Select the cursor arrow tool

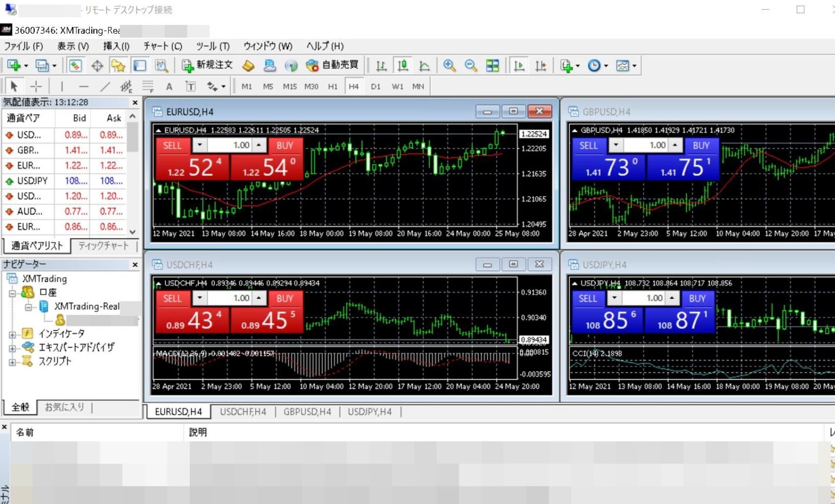[14, 86]
